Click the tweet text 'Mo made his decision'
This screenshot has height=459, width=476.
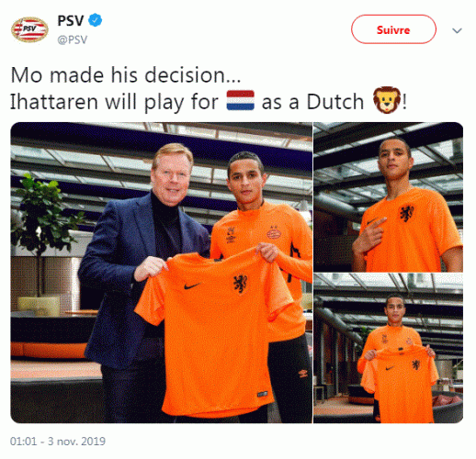tap(126, 75)
